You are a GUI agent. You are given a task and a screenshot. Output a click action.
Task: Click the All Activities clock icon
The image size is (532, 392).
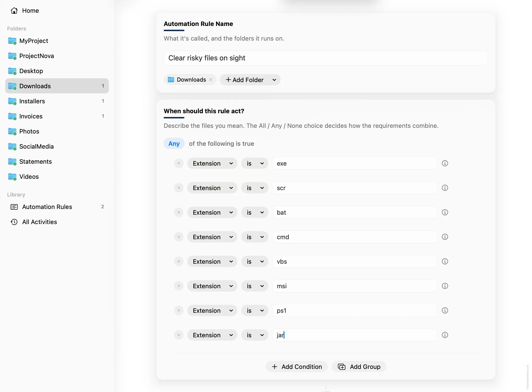click(x=14, y=222)
